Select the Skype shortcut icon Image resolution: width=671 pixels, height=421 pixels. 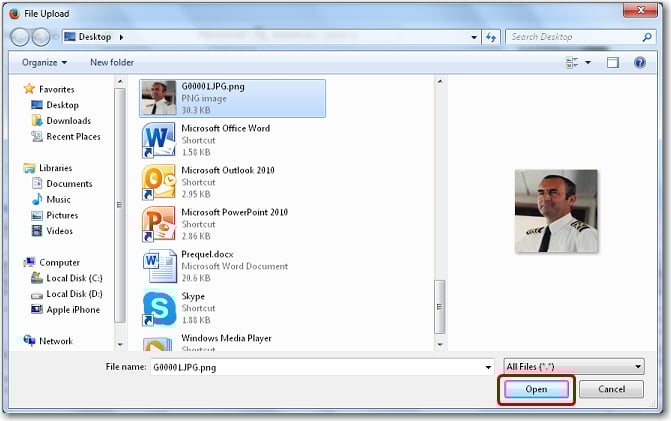point(160,307)
